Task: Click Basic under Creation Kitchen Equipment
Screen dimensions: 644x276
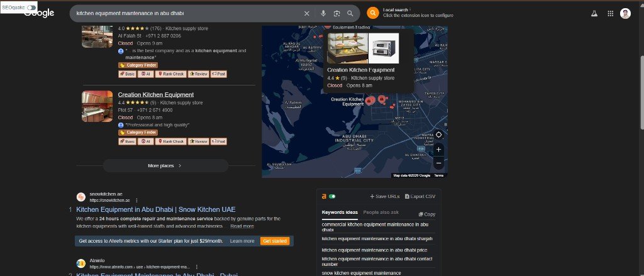Action: click(127, 141)
